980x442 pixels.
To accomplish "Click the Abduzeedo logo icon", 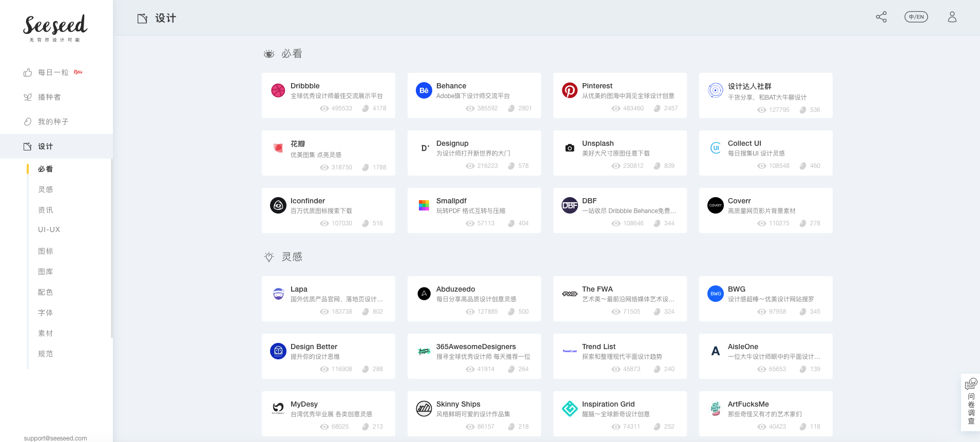I will pyautogui.click(x=424, y=294).
